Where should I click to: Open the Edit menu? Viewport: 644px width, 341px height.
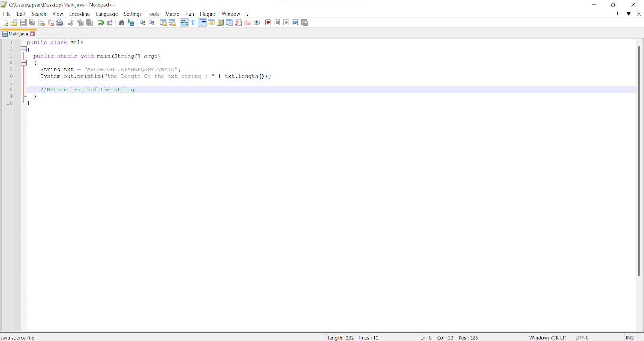click(x=21, y=14)
